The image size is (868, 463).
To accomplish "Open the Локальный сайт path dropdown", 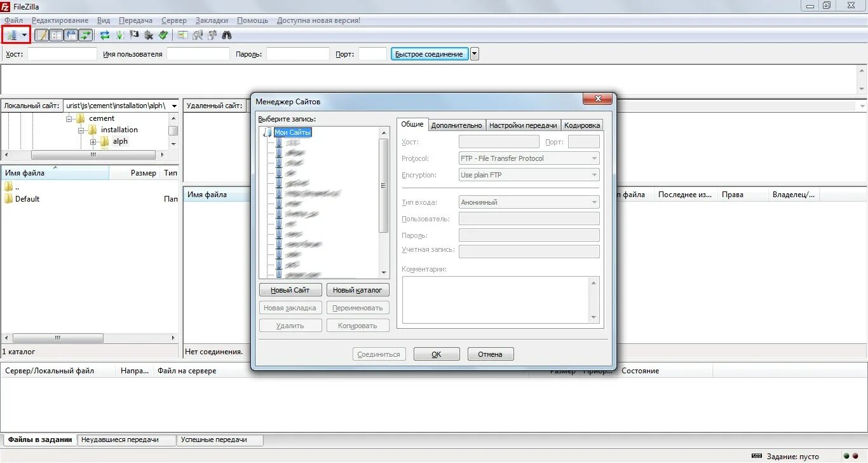I will (174, 106).
